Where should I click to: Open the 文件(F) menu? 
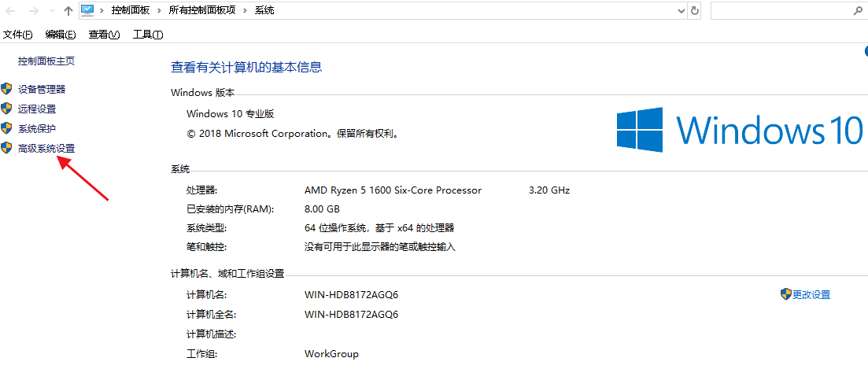pos(18,35)
